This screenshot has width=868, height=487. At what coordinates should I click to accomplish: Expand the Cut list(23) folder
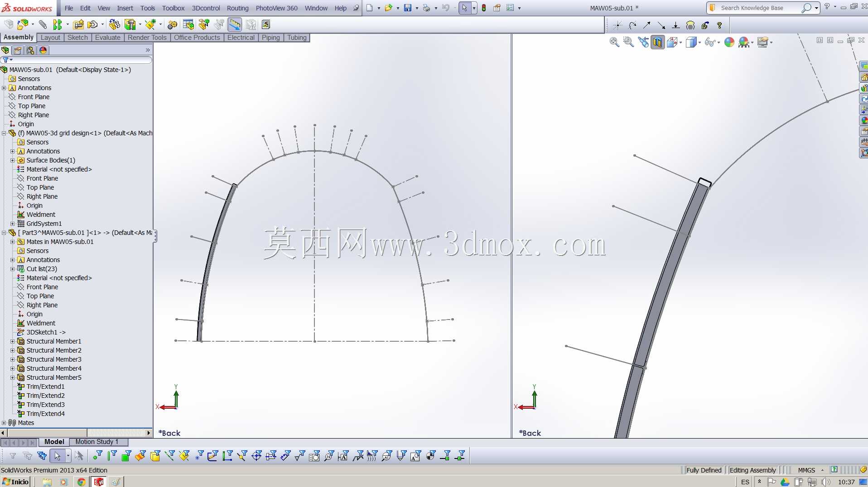(13, 269)
